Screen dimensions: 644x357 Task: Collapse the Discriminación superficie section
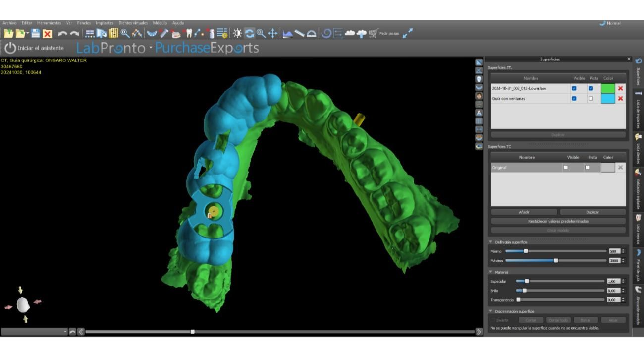pos(491,311)
